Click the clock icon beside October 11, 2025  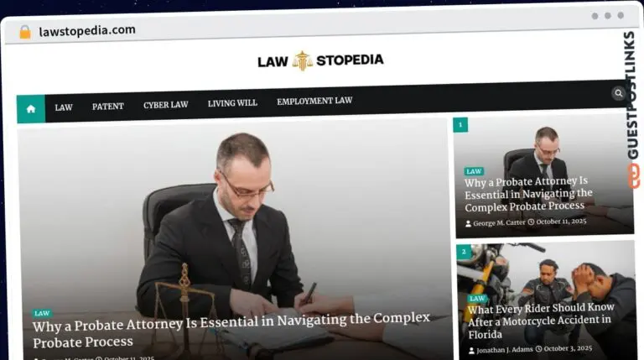531,222
